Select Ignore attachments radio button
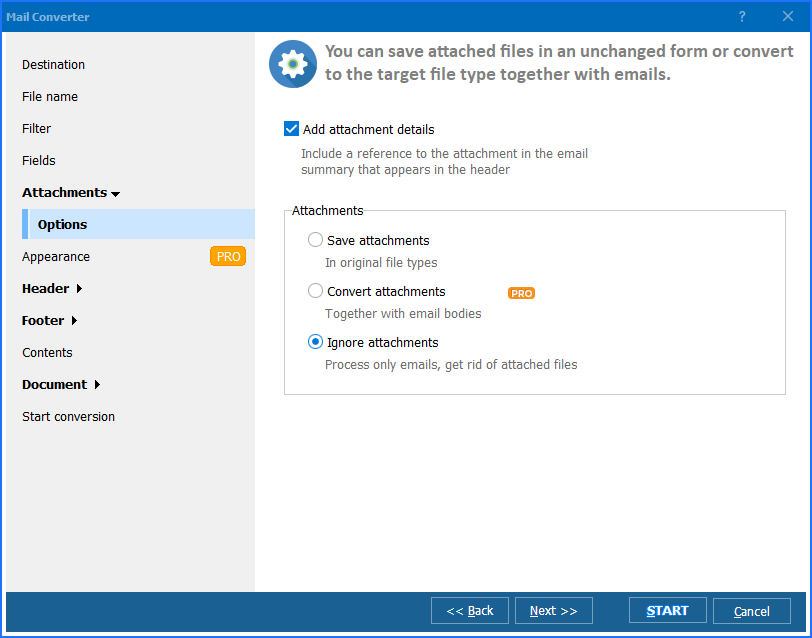Viewport: 812px width, 638px height. (x=316, y=342)
